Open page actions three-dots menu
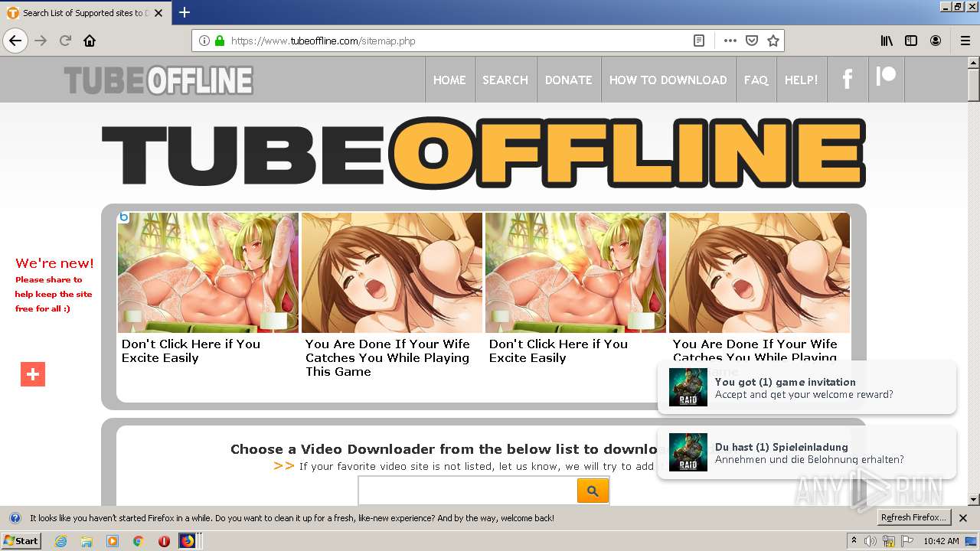The height and width of the screenshot is (551, 980). 730,41
